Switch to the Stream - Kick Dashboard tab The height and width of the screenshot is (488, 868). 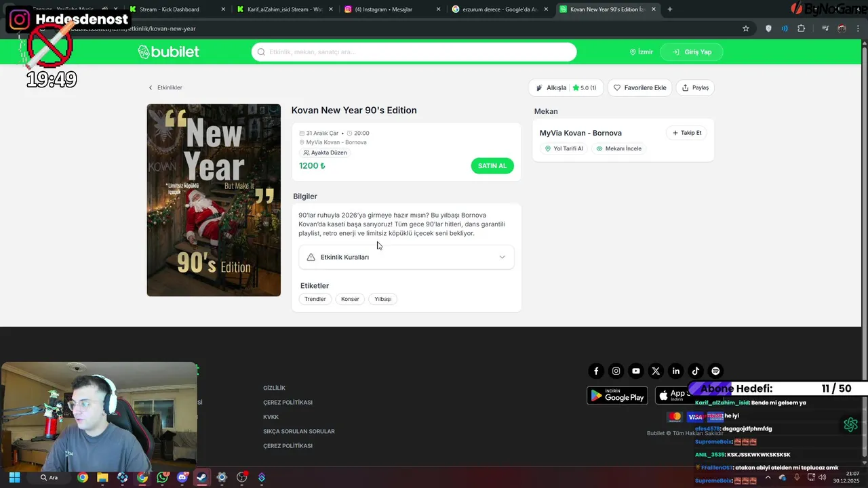click(176, 9)
